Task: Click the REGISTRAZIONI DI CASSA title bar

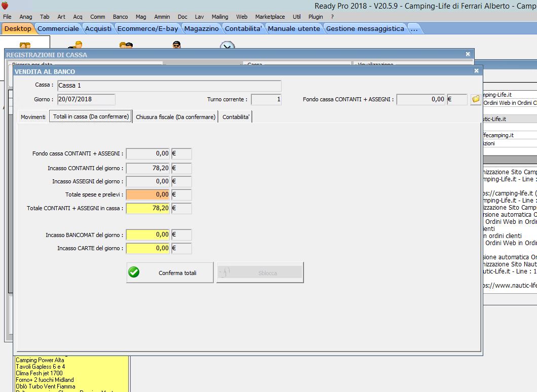Action: pos(239,54)
